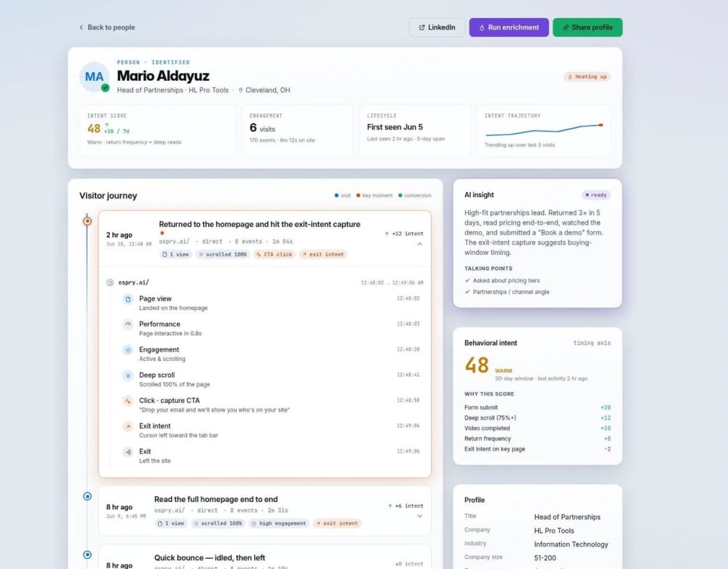Viewport: 728px width, 569px height.
Task: Click the scrolled 100% tag in first visit
Action: [222, 255]
